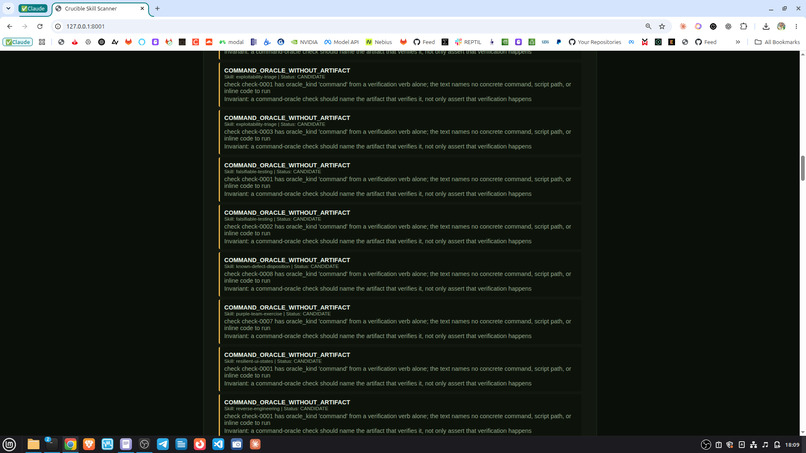Click the site info icon beside the URL
This screenshot has width=806, height=453.
click(x=58, y=26)
